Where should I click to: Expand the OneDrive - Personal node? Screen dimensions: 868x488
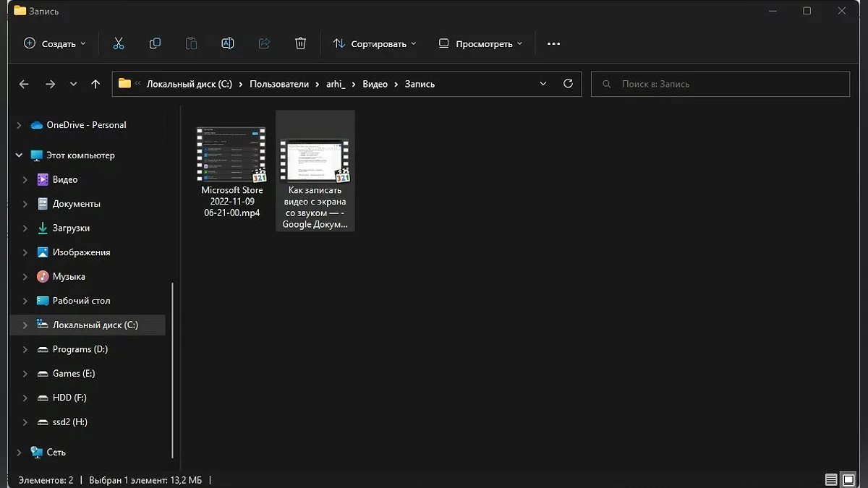[x=19, y=125]
